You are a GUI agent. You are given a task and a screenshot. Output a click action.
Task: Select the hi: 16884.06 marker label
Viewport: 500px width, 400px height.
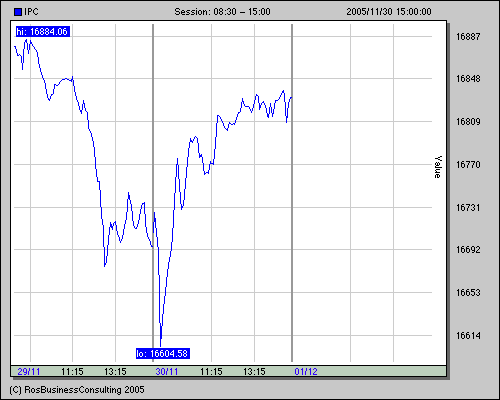[43, 32]
